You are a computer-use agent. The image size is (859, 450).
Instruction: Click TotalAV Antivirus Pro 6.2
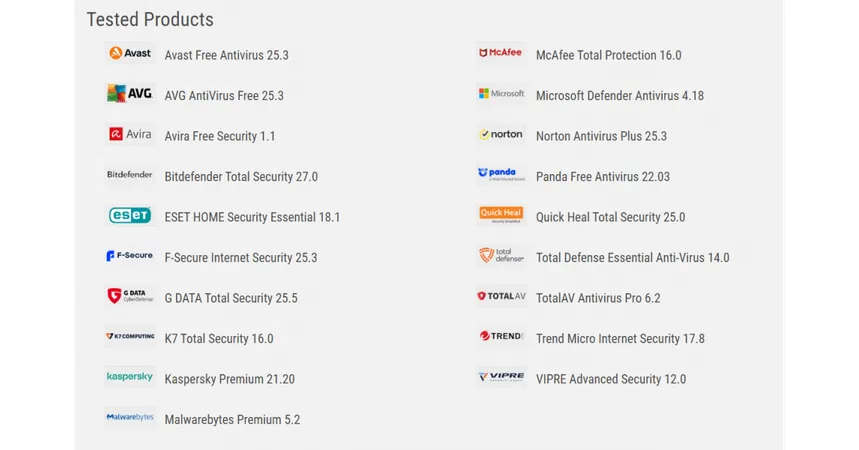click(598, 298)
